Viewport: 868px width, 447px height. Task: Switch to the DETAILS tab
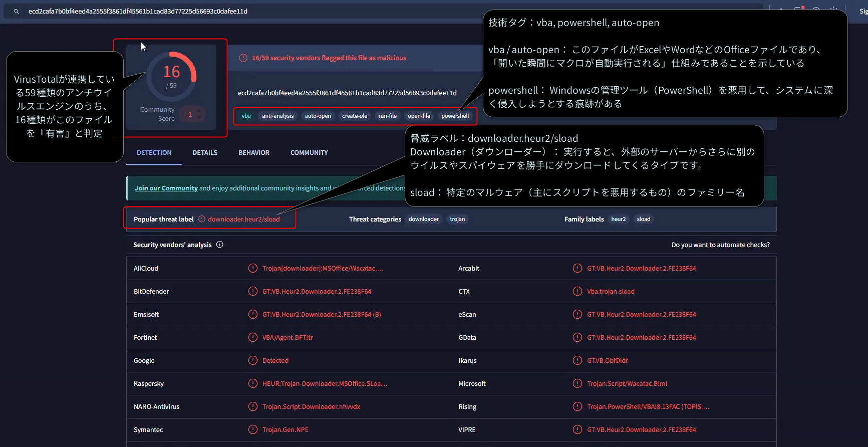tap(205, 152)
